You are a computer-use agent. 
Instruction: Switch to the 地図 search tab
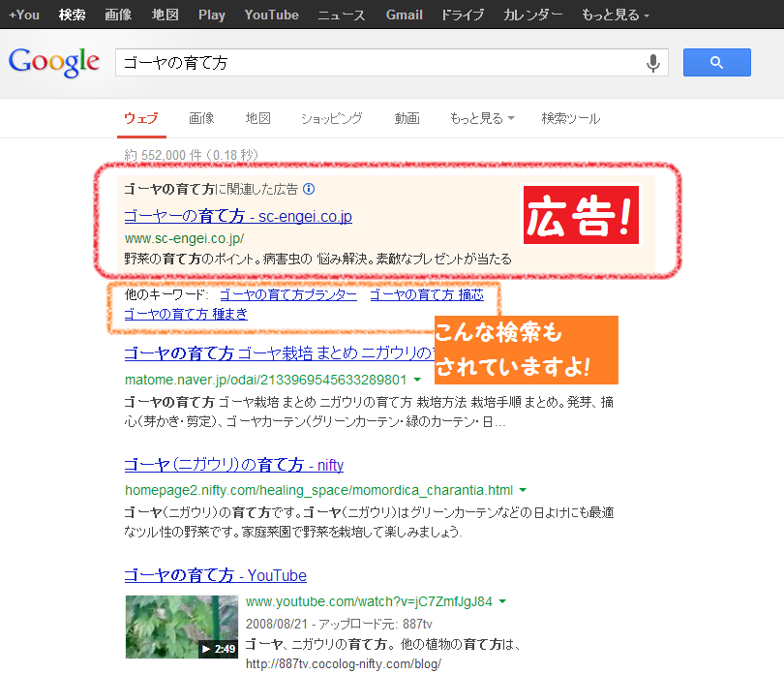pyautogui.click(x=258, y=118)
